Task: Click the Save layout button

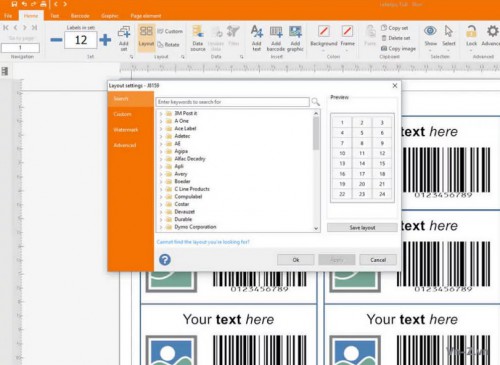Action: coord(362,228)
